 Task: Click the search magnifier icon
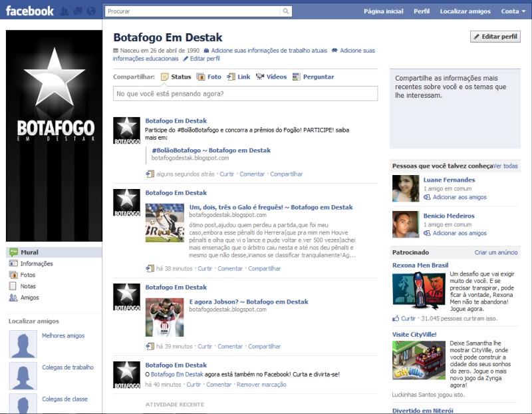(286, 11)
